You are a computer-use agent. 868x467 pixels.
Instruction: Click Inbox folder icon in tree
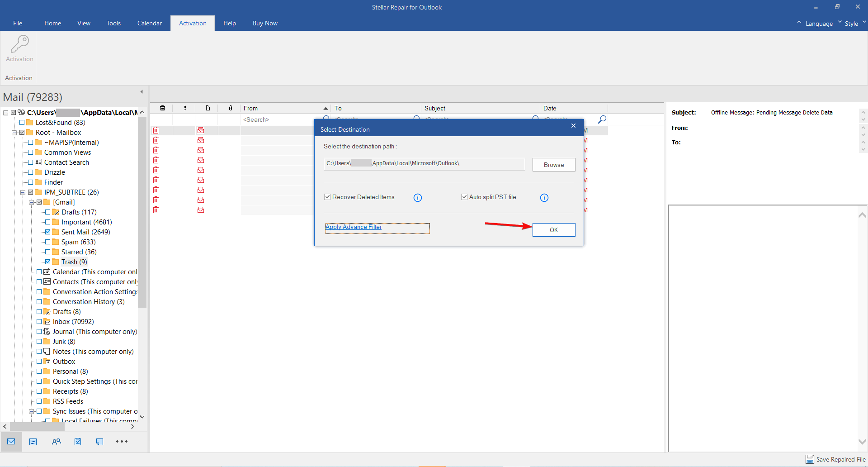[47, 322]
